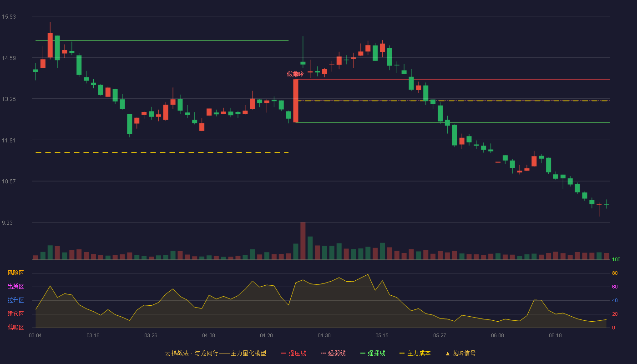Viewport: 637px width, 364px height.
Task: Click the orange 80 indicator axis value
Action: [x=615, y=273]
